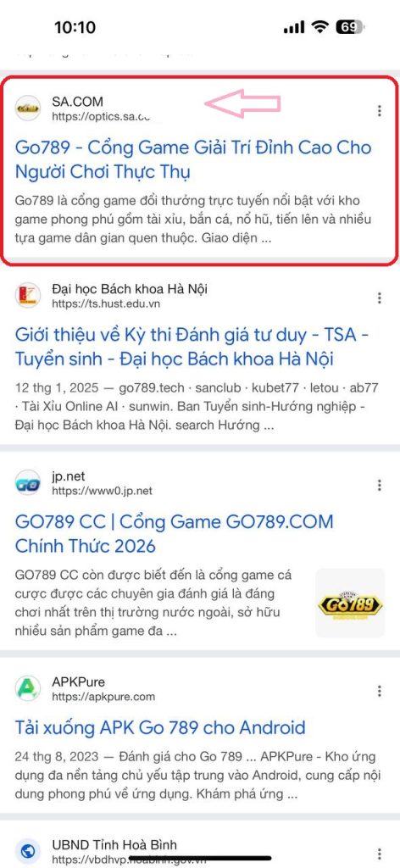Screen dimensions: 400x868
Task: Tap the jp.net GO favicon
Action: (x=28, y=482)
